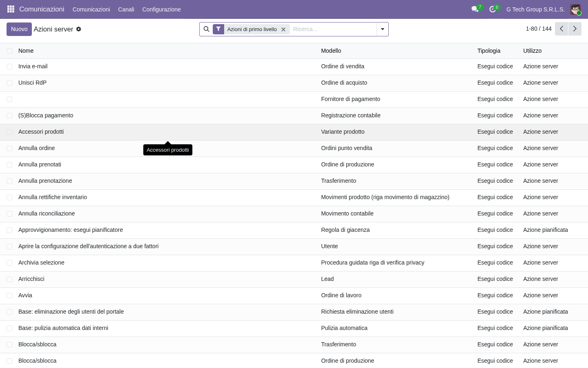Toggle the search options dropdown
The image size is (588, 368).
click(383, 29)
